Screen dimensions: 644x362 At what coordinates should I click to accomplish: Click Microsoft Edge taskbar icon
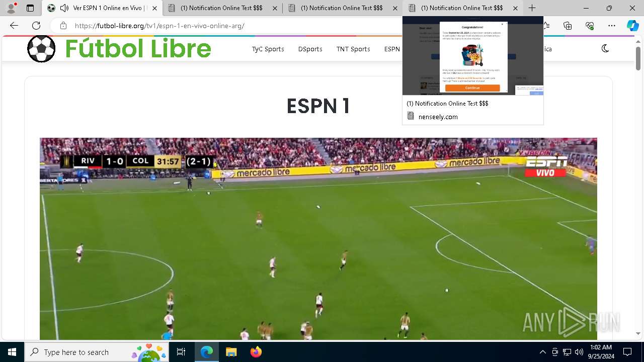point(207,352)
